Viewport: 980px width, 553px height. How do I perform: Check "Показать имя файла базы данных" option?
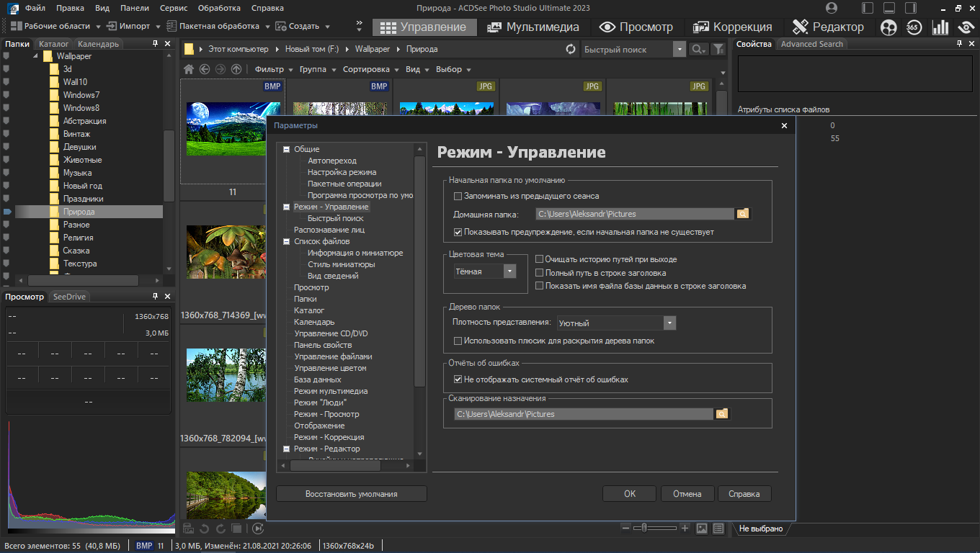pos(540,286)
